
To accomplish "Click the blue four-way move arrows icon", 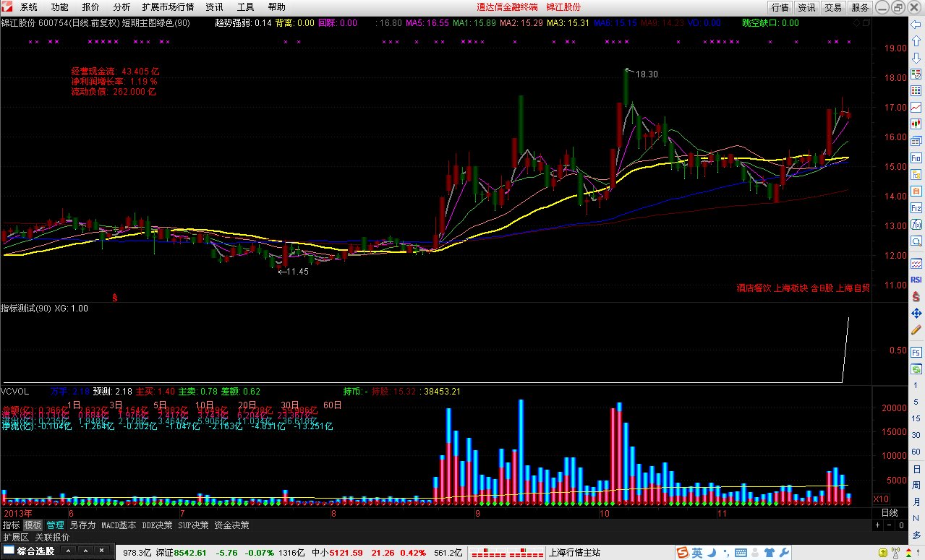I will 916,313.
